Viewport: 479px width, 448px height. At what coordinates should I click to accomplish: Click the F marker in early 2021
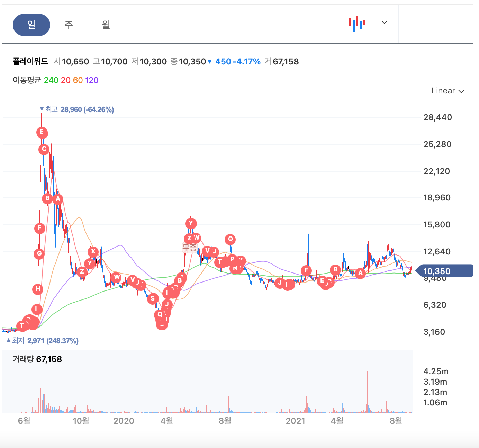tap(306, 270)
